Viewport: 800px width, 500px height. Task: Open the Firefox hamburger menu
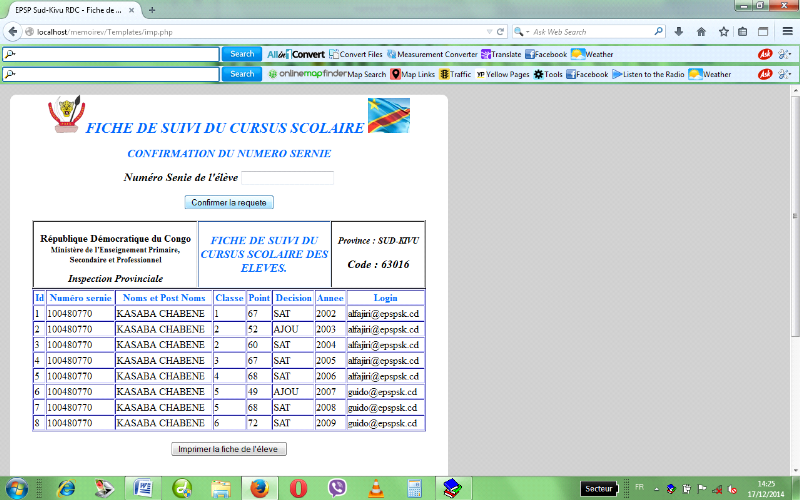[x=787, y=31]
